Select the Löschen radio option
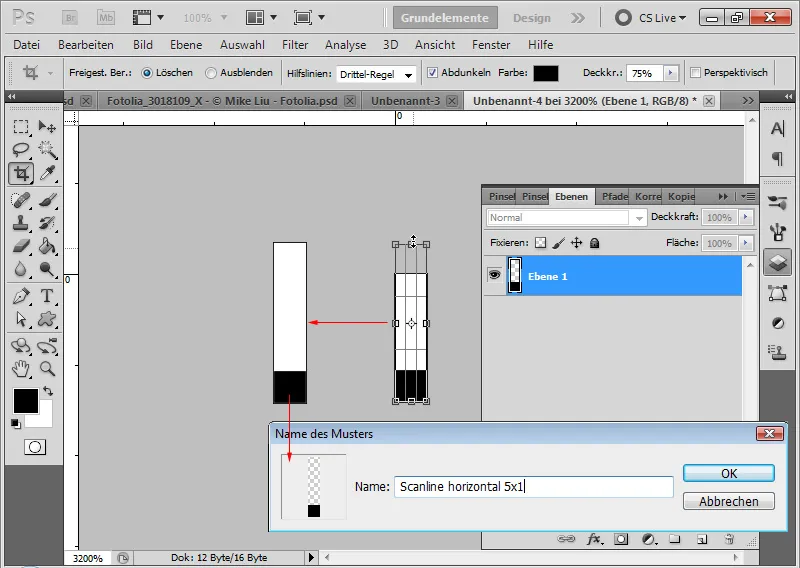The height and width of the screenshot is (568, 800). 147,73
